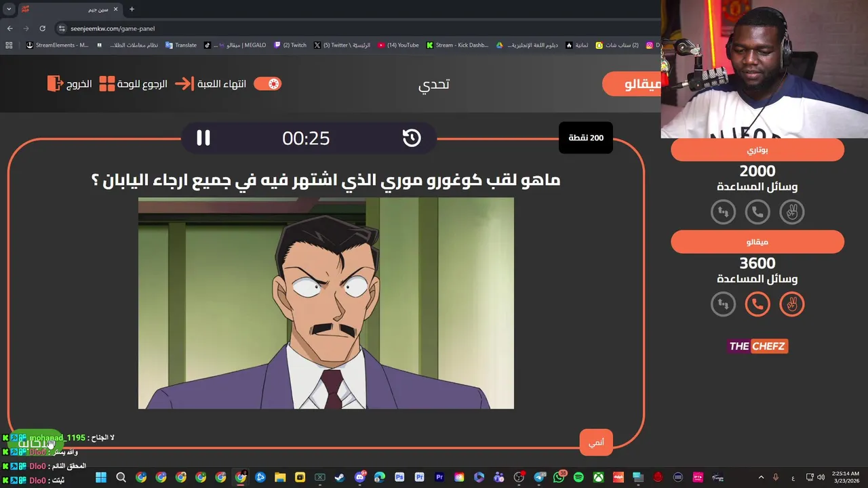868x488 pixels.
Task: Open the ثمانية bookmark
Action: 577,45
